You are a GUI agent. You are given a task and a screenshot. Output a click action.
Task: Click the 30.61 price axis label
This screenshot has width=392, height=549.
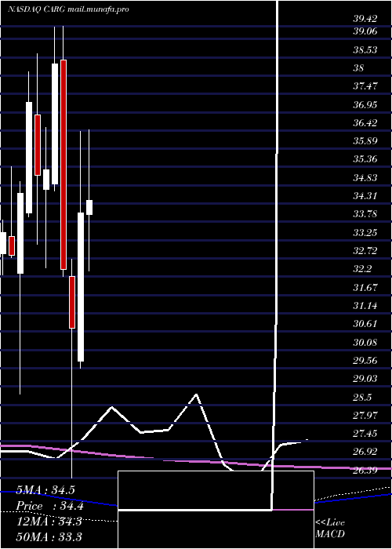pos(365,323)
